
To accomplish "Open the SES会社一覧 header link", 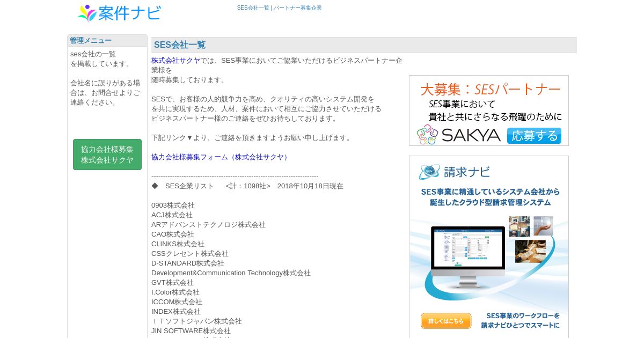I will tap(253, 8).
